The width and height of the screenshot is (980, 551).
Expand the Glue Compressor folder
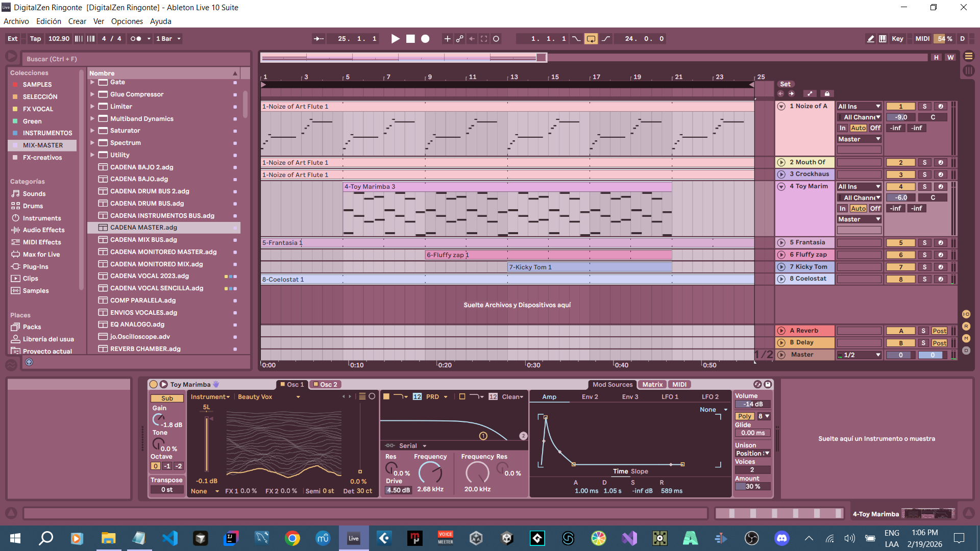92,94
